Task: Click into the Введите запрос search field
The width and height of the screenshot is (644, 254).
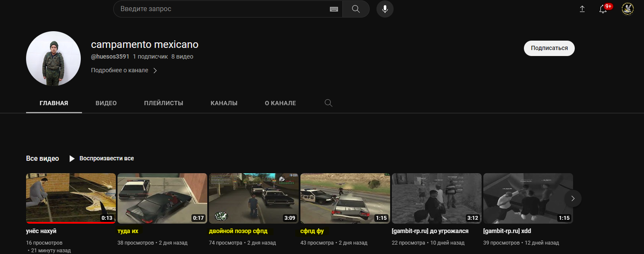Action: [x=222, y=9]
